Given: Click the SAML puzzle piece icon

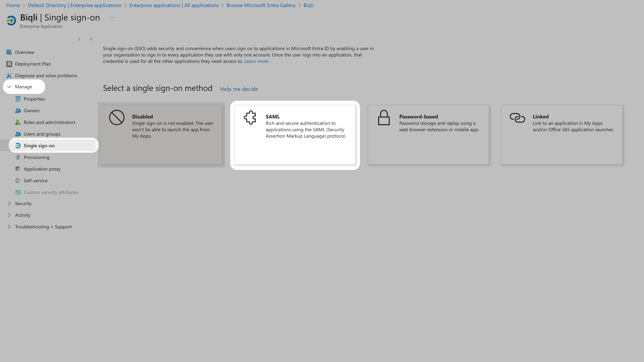Looking at the screenshot, I should click(250, 117).
